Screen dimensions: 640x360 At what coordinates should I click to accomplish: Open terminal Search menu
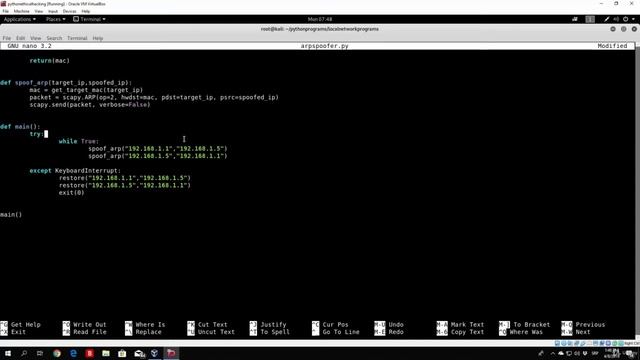pos(54,38)
